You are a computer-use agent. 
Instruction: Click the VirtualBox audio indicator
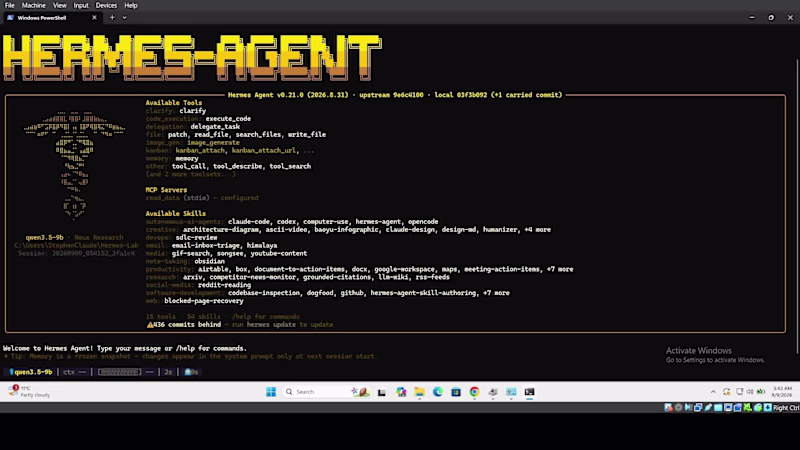point(688,407)
